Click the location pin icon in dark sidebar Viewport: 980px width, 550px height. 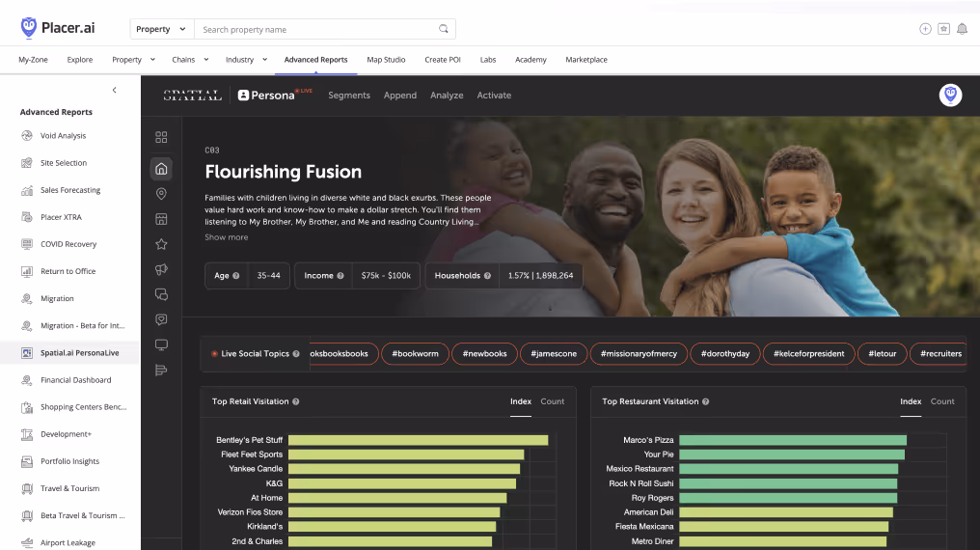(161, 194)
